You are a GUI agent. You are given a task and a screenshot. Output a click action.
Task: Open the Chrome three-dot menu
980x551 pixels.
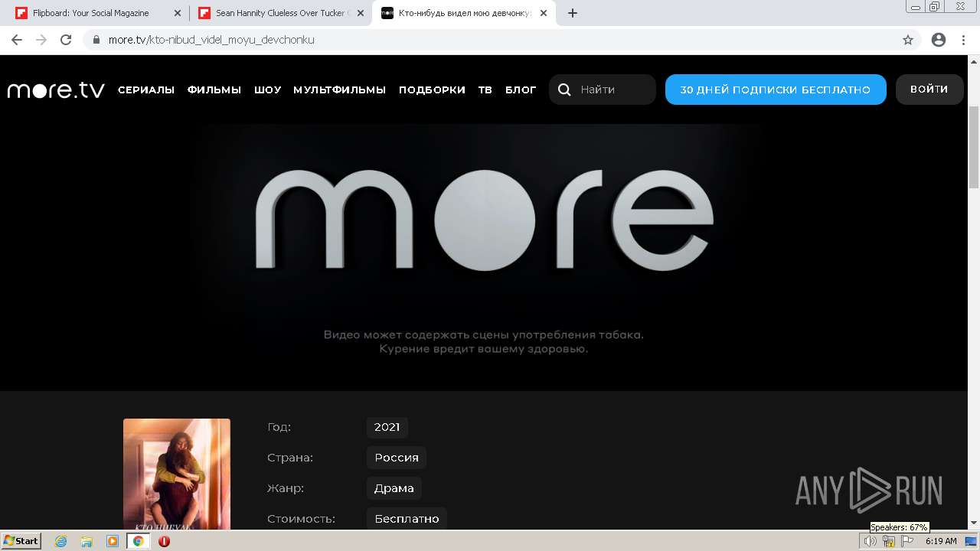click(963, 40)
